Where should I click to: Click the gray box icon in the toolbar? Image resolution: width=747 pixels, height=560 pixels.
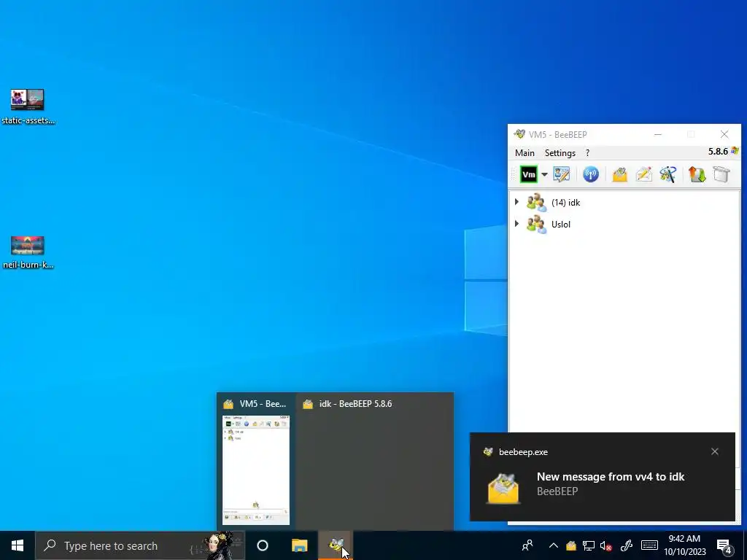tap(721, 174)
